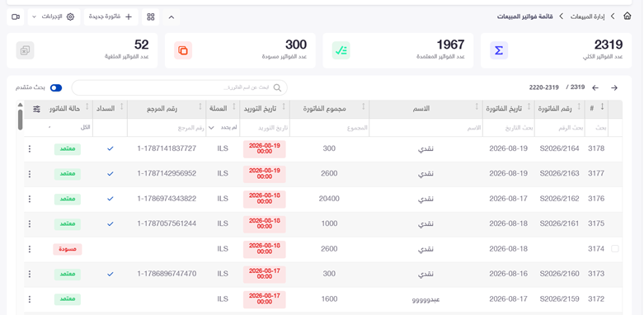Open column settings sliders icon
The image size is (644, 315).
(x=36, y=109)
